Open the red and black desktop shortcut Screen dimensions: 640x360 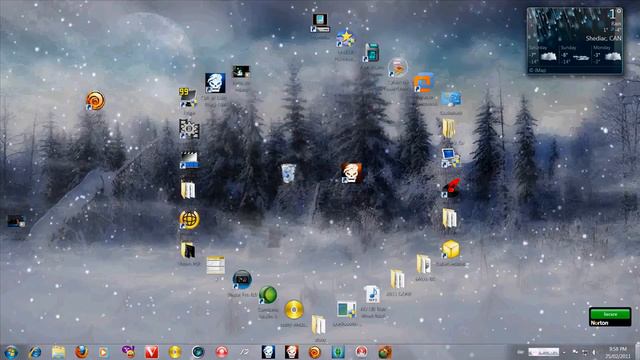[451, 188]
